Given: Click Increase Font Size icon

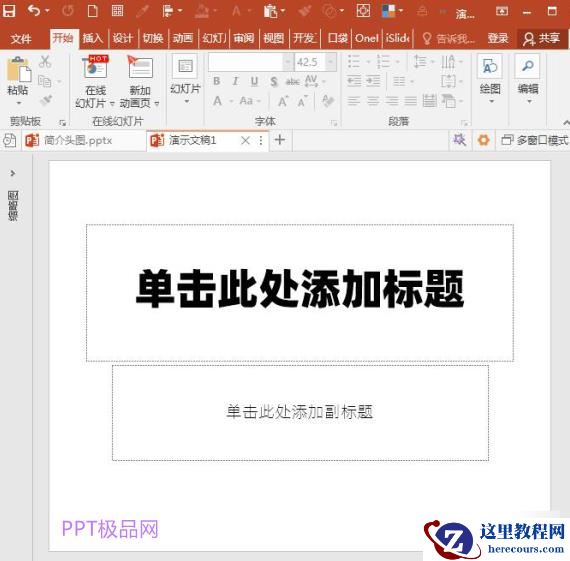Looking at the screenshot, I should coord(283,101).
